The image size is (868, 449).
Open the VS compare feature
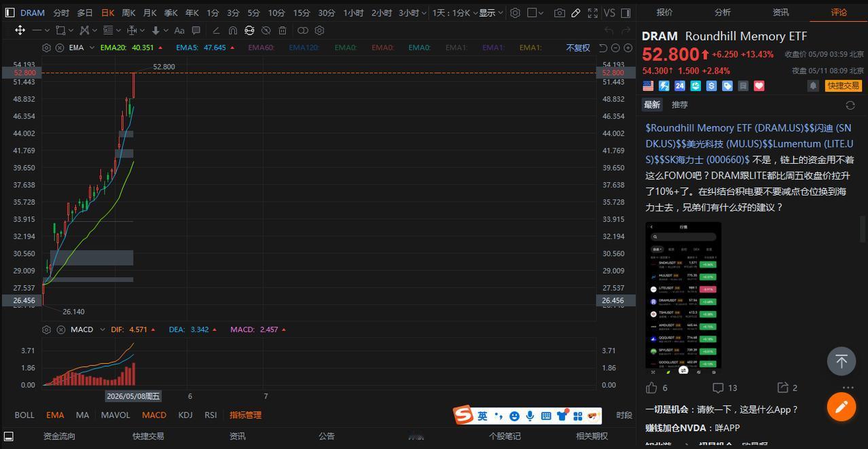pyautogui.click(x=609, y=13)
